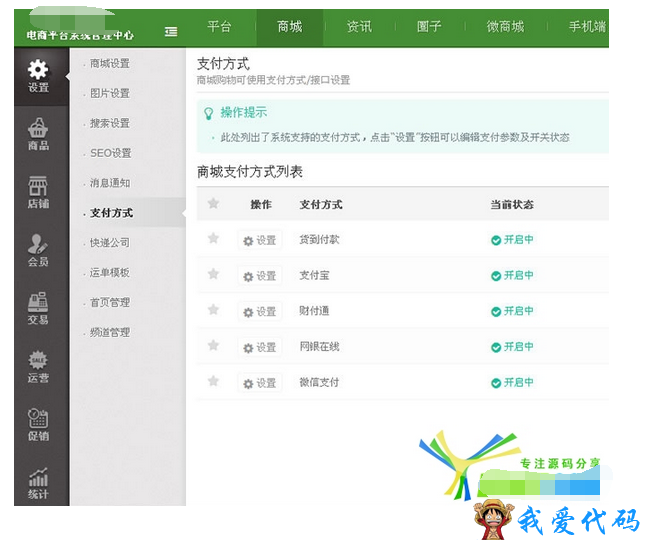Switch to the 微商城 top tab
657x545 pixels.
[505, 27]
